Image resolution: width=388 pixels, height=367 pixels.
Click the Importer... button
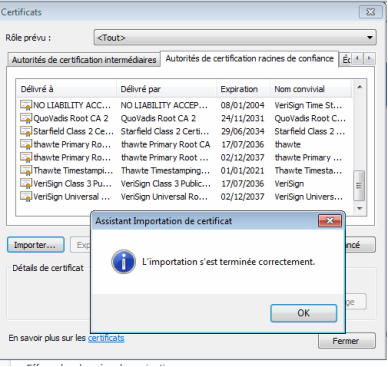point(35,245)
